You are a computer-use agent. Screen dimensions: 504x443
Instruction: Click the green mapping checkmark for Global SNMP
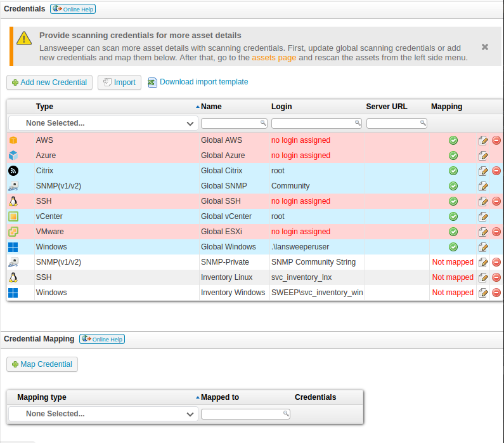(453, 186)
